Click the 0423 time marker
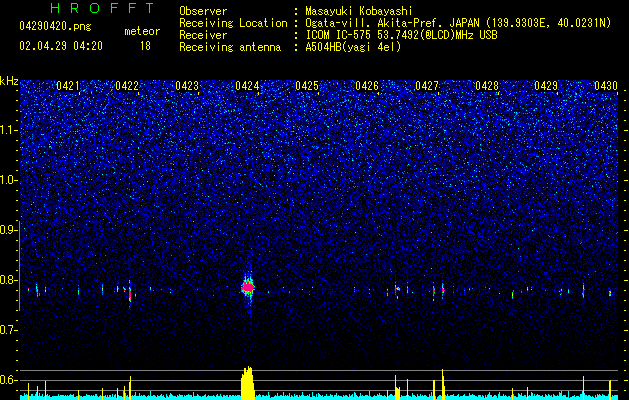Viewport: 629px width, 400px height. (187, 86)
